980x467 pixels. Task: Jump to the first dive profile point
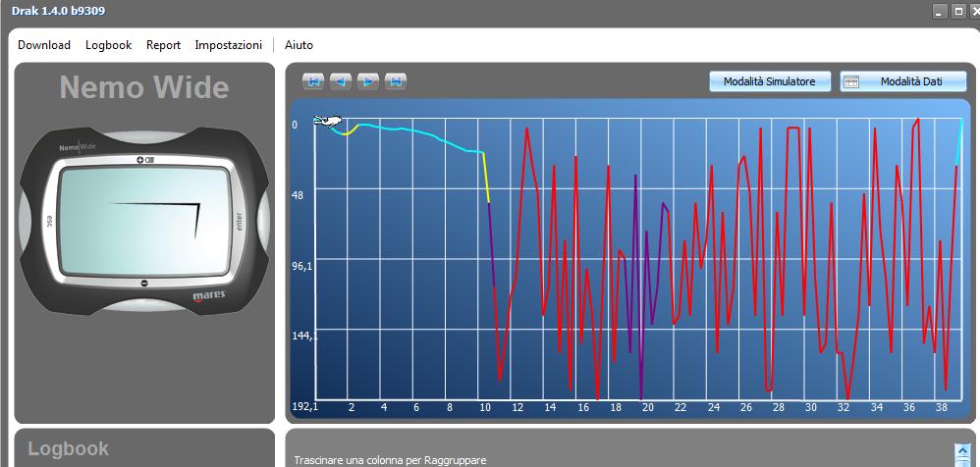(313, 81)
